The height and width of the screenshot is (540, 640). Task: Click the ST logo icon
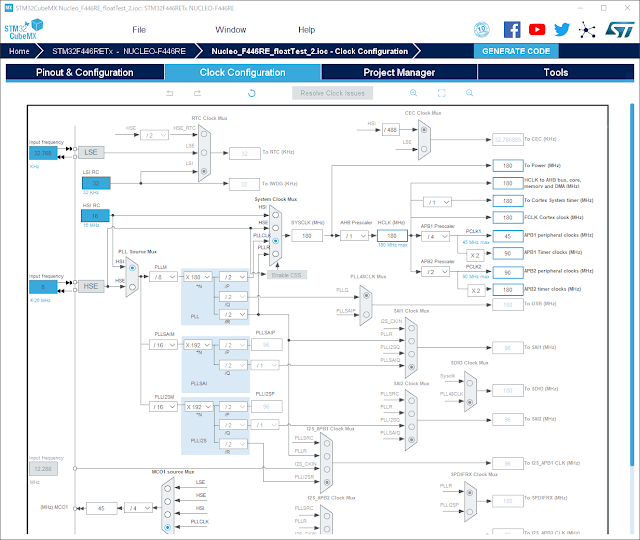click(620, 29)
